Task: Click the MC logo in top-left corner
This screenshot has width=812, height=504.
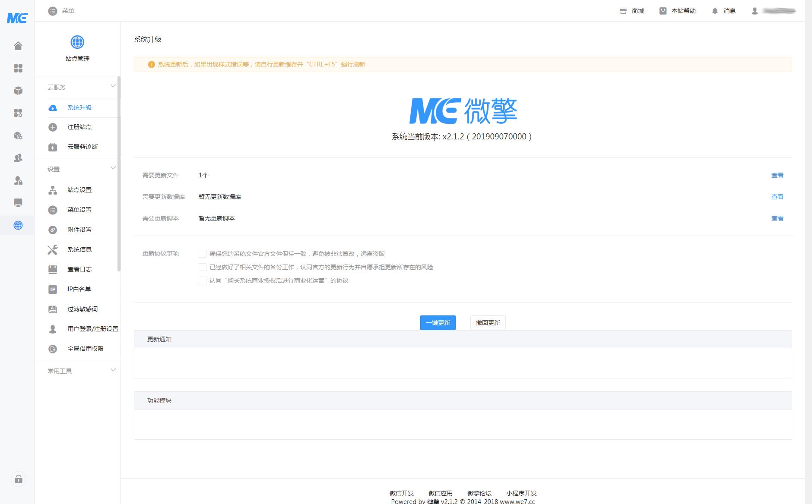Action: [x=17, y=18]
